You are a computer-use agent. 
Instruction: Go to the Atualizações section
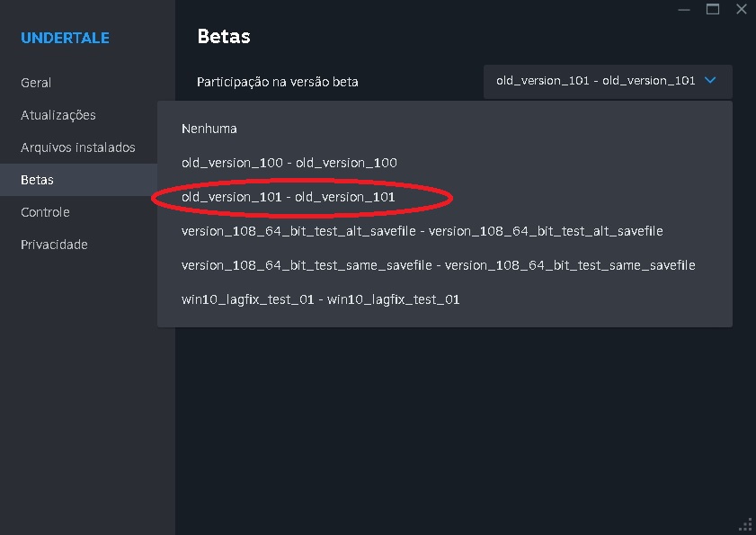(58, 115)
